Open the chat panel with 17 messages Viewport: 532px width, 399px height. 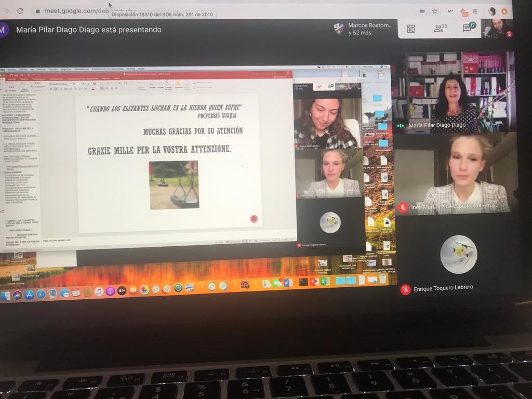(469, 27)
